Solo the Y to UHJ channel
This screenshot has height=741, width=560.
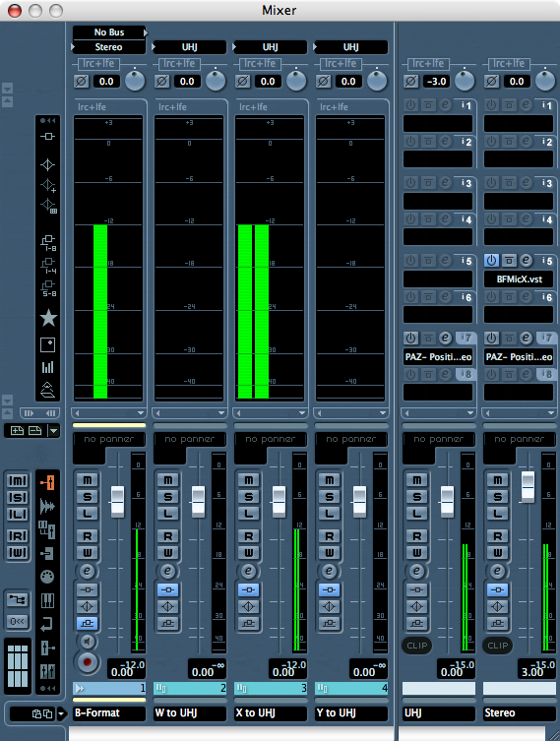click(x=330, y=497)
